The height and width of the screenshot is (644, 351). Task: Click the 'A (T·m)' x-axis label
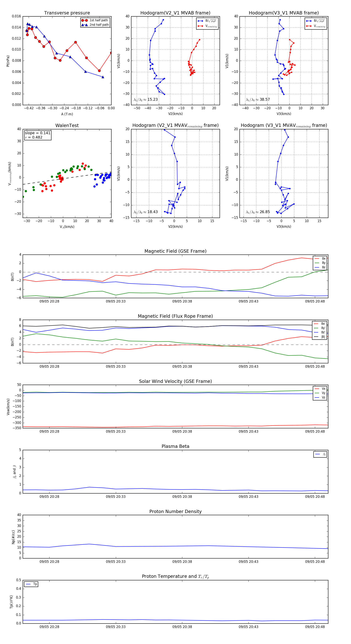point(67,114)
